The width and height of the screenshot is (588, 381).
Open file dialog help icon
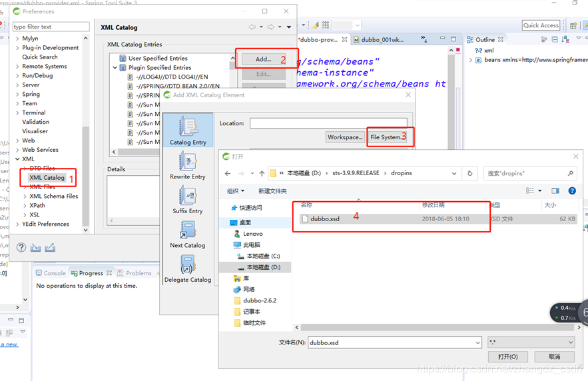[572, 190]
